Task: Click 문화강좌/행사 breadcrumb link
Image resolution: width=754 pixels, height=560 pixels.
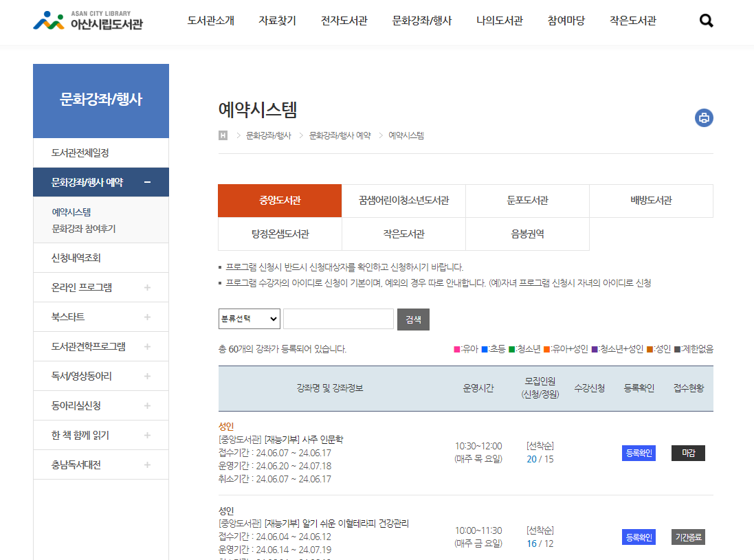Action: pyautogui.click(x=269, y=135)
